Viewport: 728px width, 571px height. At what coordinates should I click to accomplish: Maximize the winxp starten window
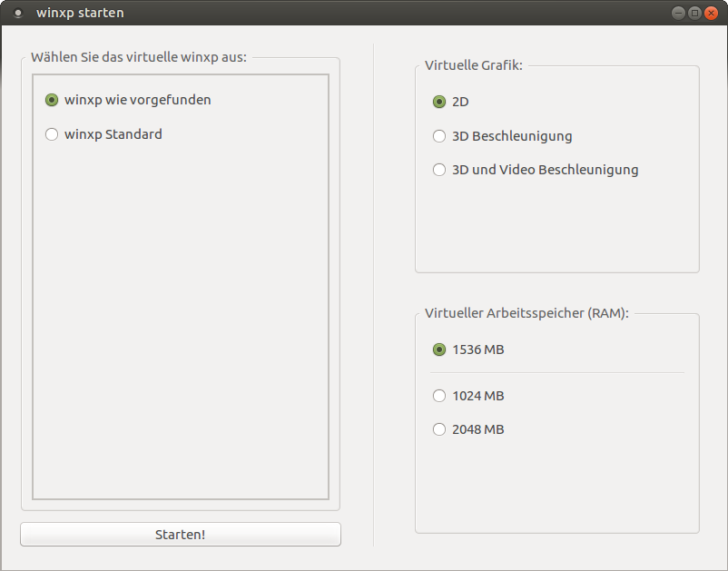click(x=694, y=13)
